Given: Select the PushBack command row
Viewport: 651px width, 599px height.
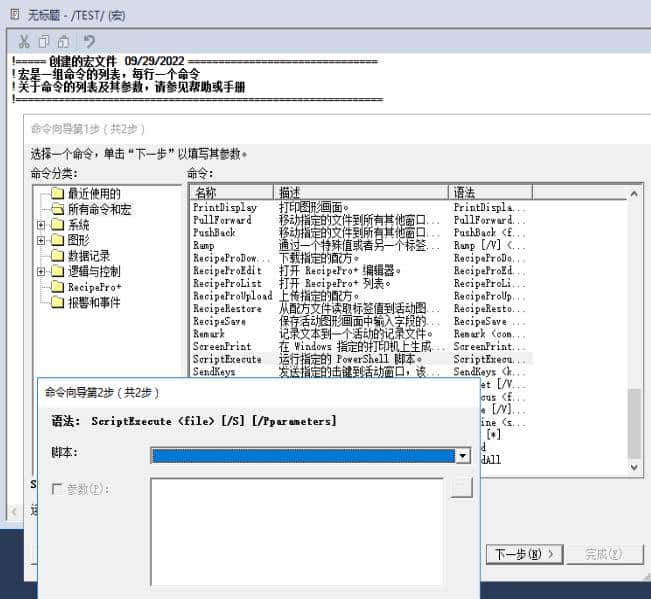Looking at the screenshot, I should tap(361, 232).
